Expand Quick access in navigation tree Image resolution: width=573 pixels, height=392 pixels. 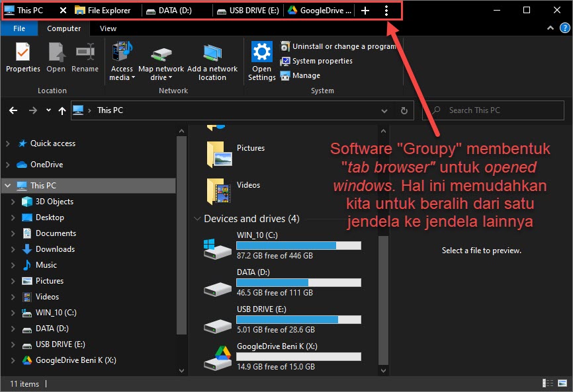(8, 143)
